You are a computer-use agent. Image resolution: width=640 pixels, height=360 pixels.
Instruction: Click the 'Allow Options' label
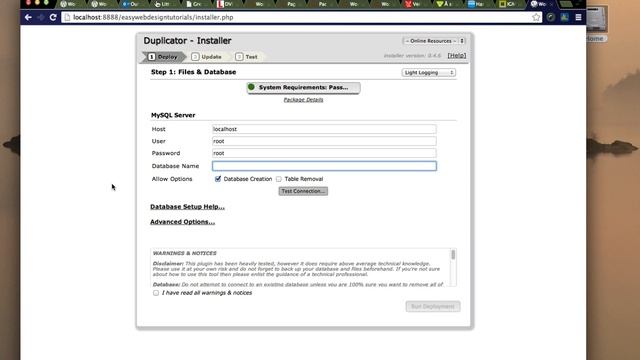point(172,179)
